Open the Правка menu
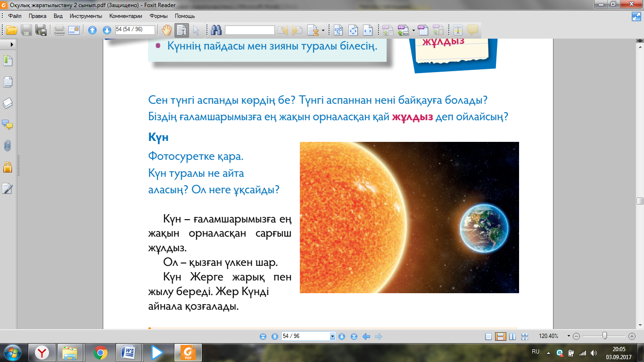The width and height of the screenshot is (644, 362). (37, 16)
